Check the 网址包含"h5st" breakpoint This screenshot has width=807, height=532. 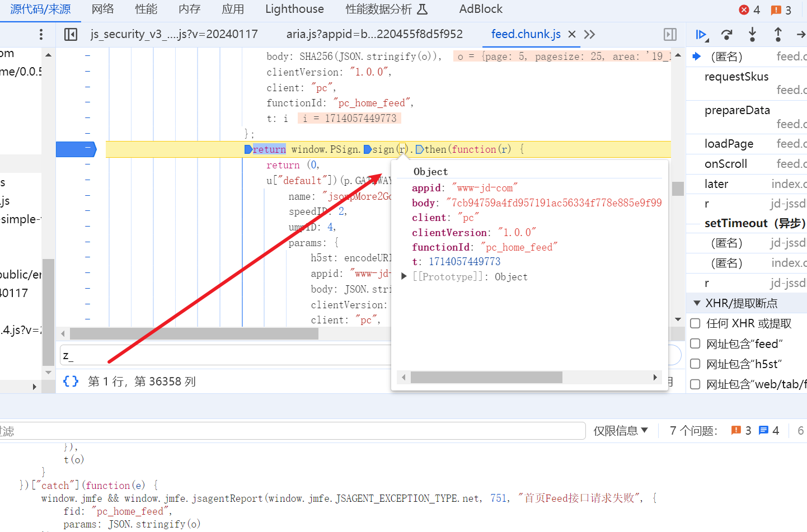(x=695, y=364)
